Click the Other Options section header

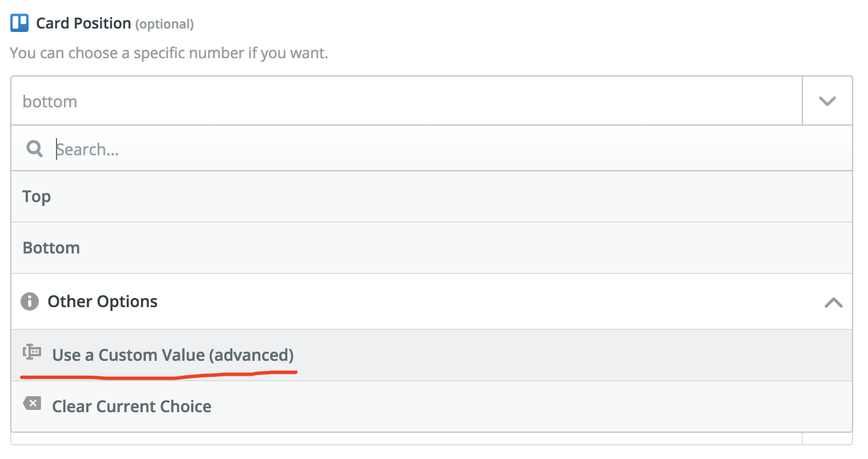coord(432,301)
